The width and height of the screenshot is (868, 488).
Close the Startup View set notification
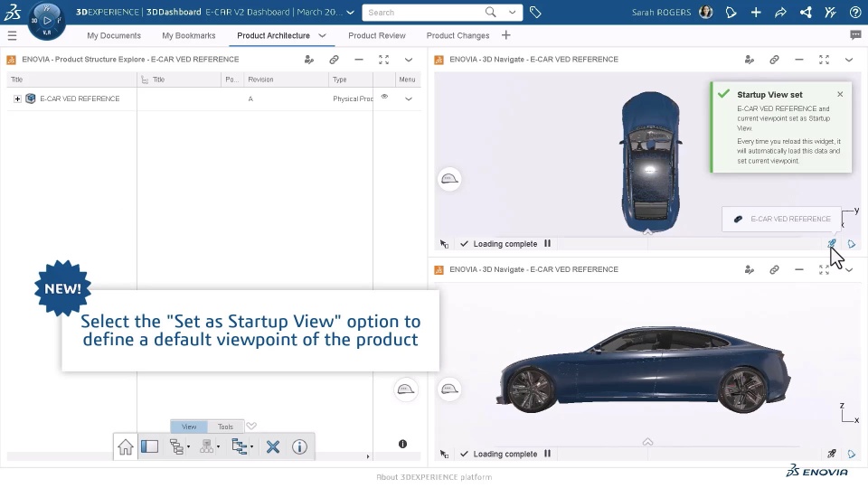click(840, 94)
